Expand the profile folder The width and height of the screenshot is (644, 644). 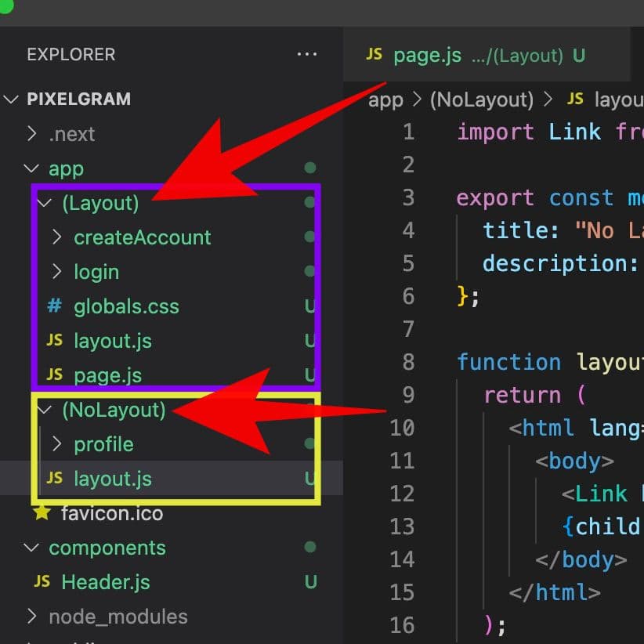(56, 444)
